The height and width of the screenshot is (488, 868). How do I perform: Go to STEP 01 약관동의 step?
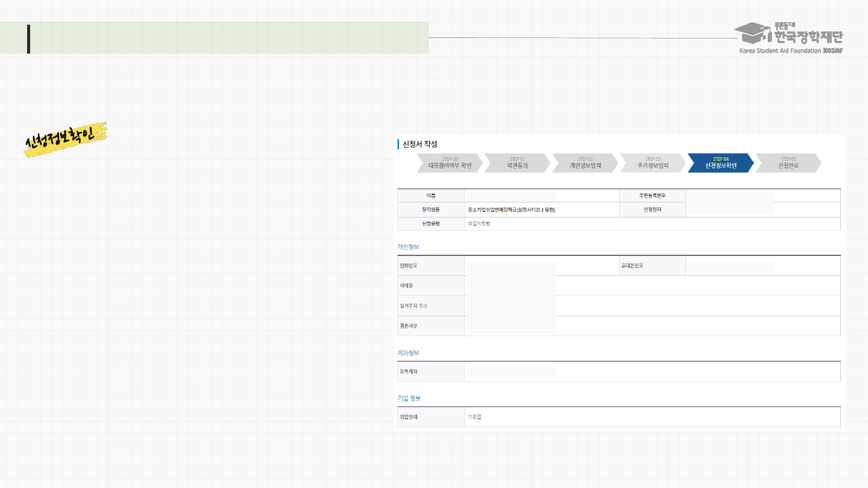click(517, 163)
